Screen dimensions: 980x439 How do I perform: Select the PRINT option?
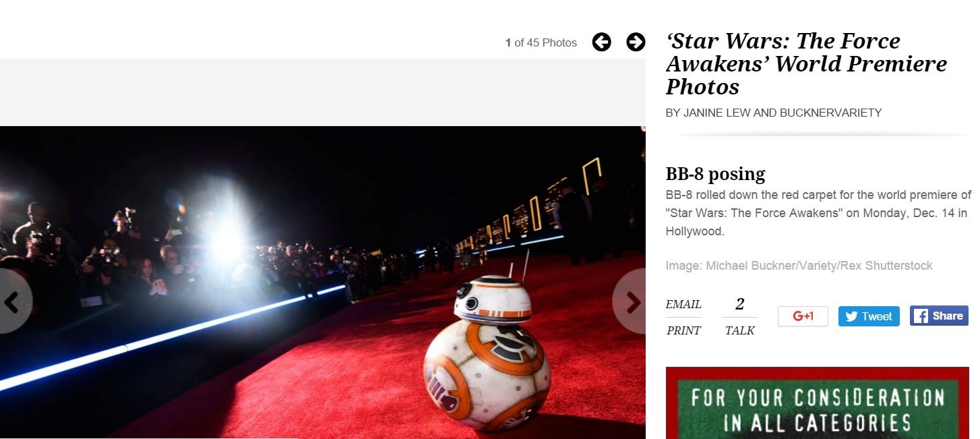tap(683, 330)
